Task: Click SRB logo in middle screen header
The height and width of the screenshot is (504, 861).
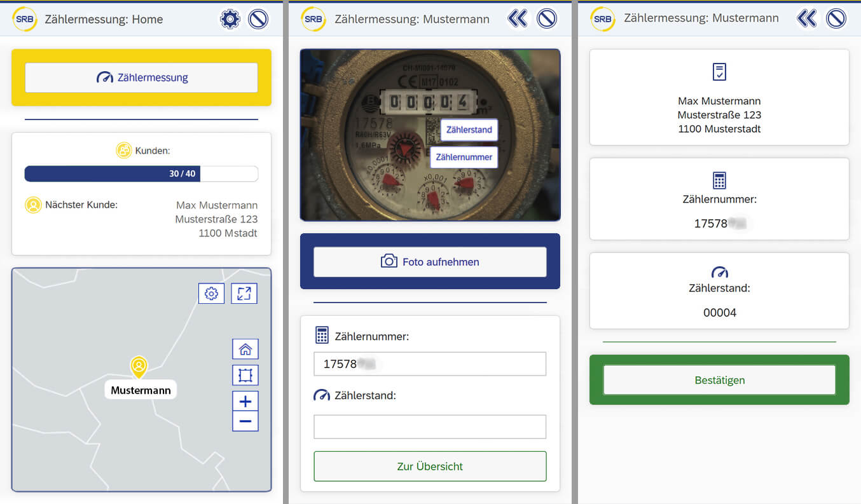Action: 313,19
